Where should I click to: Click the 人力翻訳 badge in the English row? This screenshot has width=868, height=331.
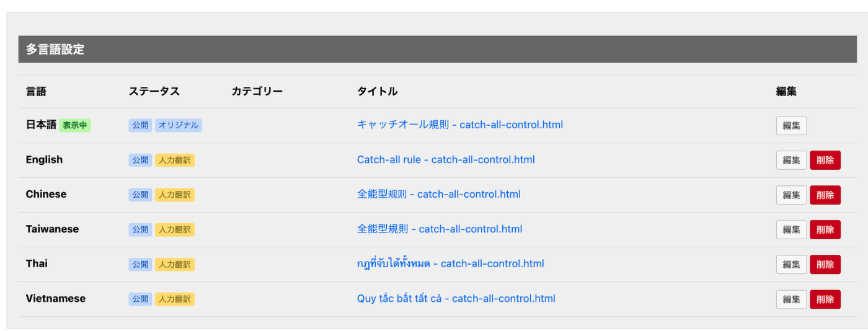tap(175, 160)
